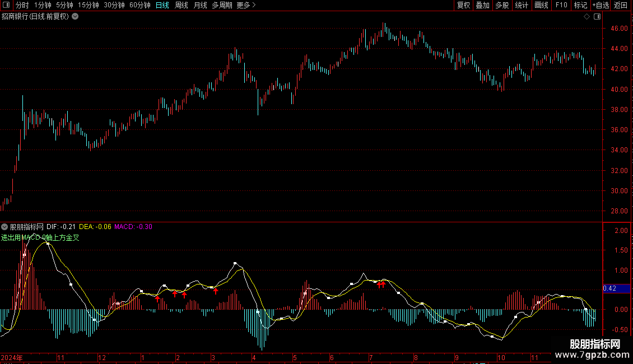Open the 统计 statistics tool
The image size is (633, 364).
[522, 5]
